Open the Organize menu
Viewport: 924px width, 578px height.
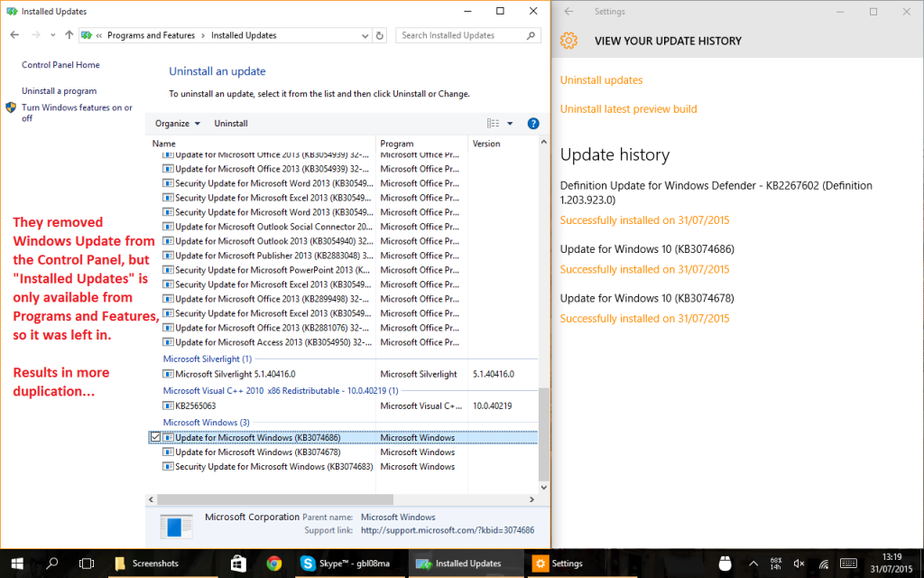pos(178,123)
